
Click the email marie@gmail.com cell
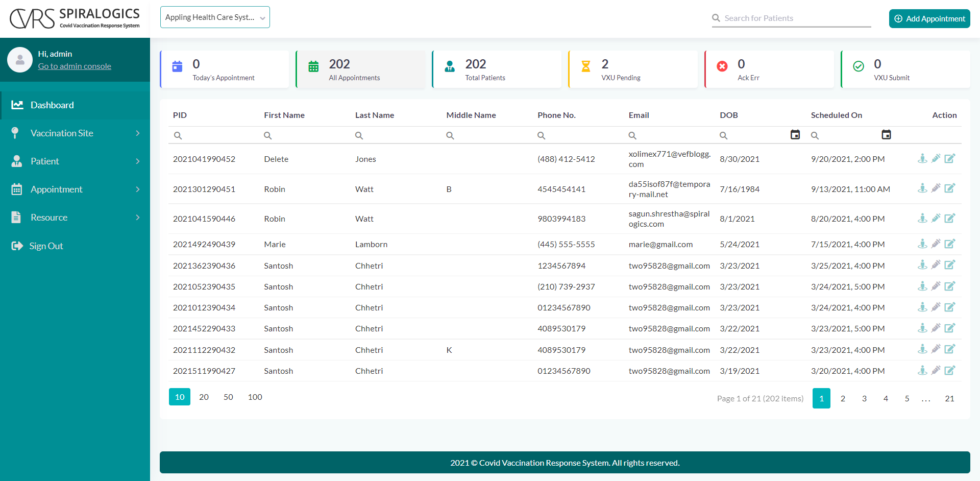click(x=660, y=244)
